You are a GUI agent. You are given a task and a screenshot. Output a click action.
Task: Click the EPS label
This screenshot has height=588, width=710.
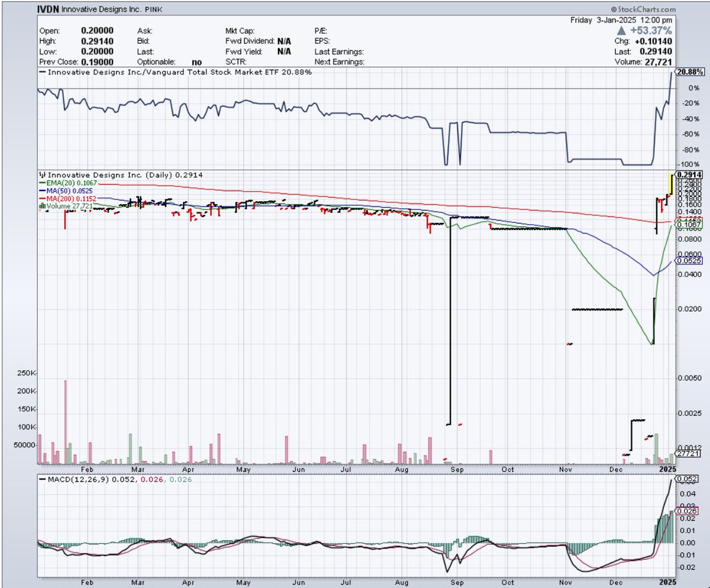click(321, 41)
